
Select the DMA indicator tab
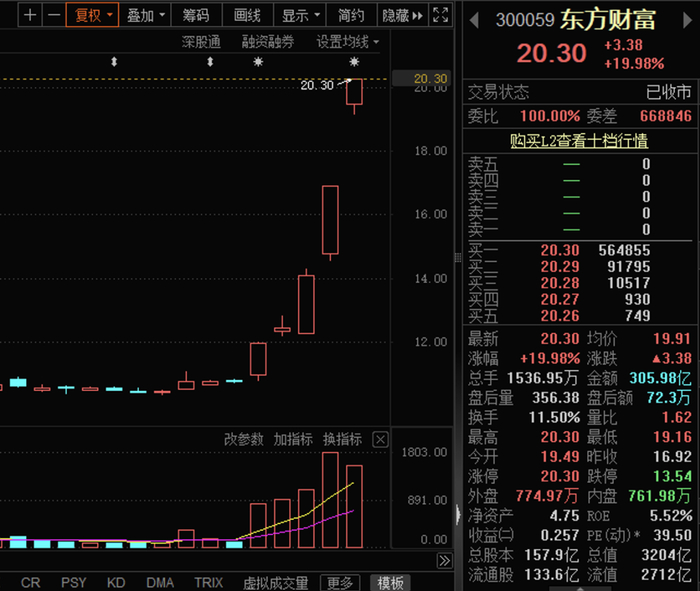160,583
